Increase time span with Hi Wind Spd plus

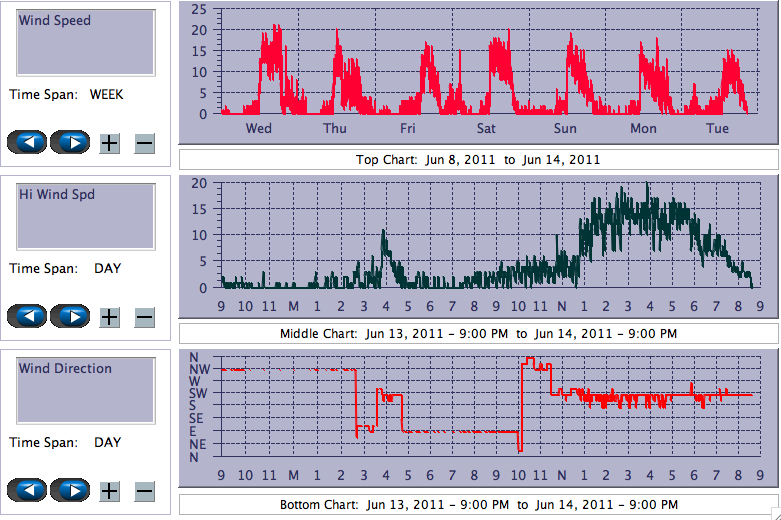pyautogui.click(x=110, y=317)
